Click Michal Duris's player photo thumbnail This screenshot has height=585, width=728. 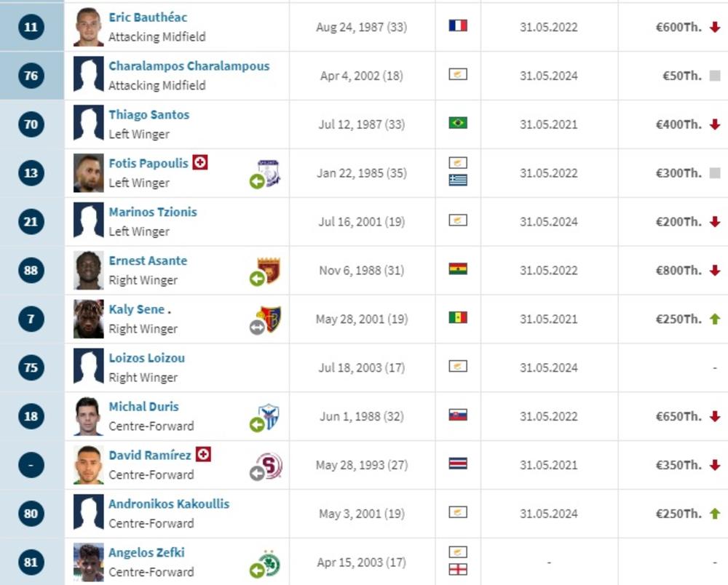coord(89,417)
